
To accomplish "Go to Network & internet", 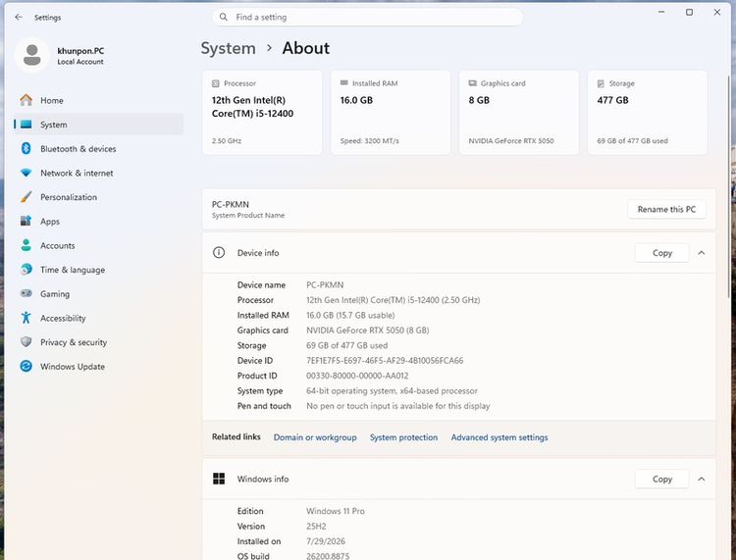I will 98,173.
